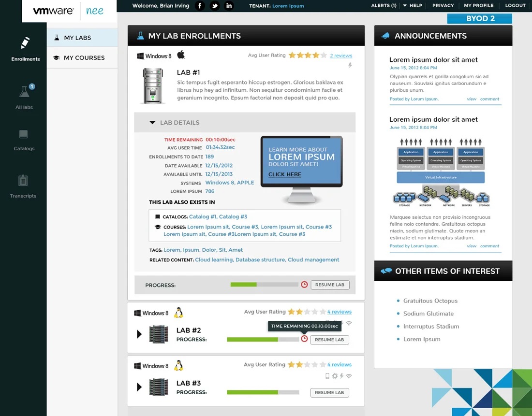Click the Database structure related content link

(x=260, y=260)
